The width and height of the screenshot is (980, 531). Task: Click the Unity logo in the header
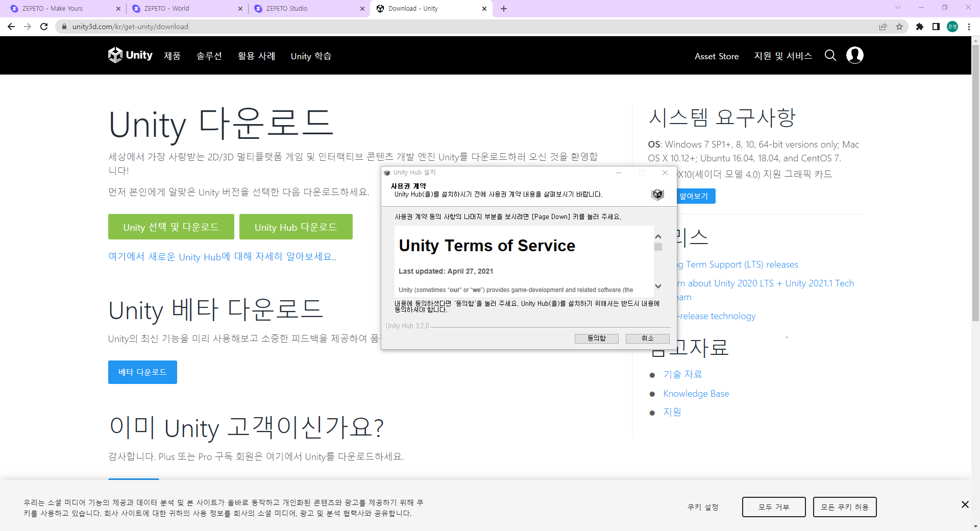pos(130,55)
